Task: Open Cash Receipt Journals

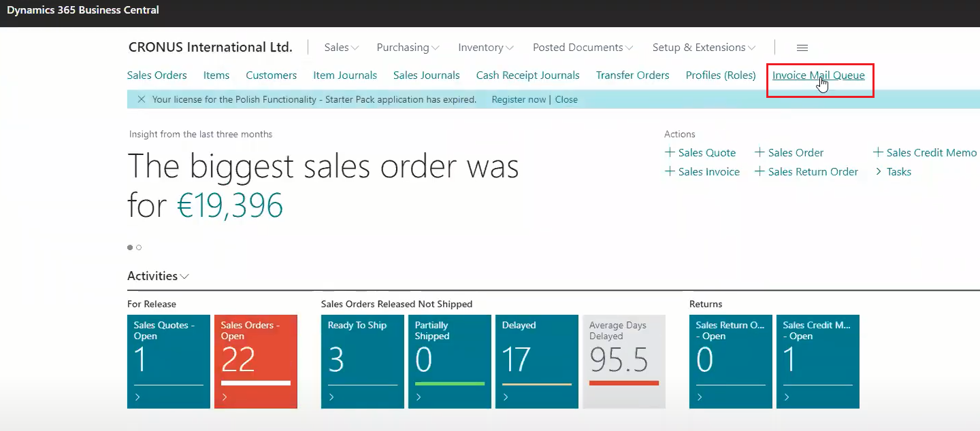Action: (x=528, y=75)
